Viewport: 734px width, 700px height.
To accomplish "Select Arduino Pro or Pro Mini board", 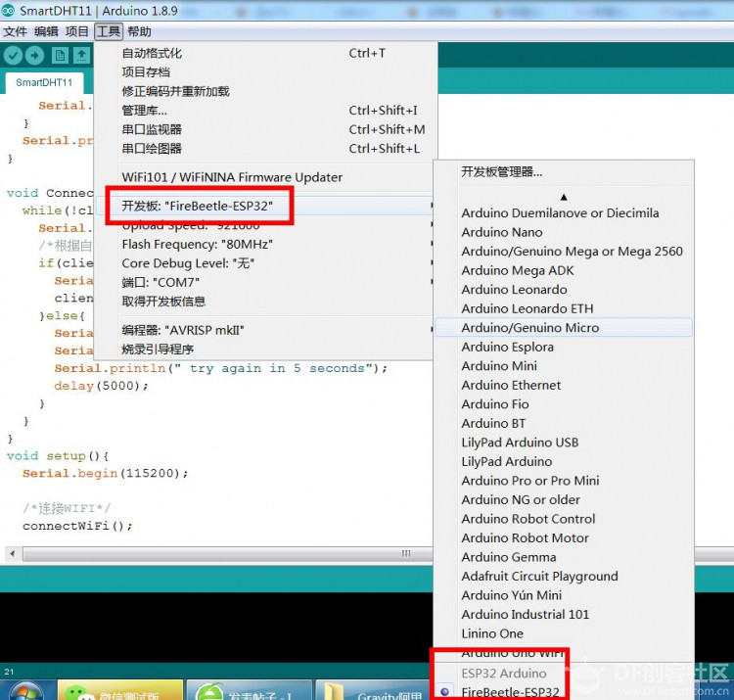I will click(x=564, y=481).
